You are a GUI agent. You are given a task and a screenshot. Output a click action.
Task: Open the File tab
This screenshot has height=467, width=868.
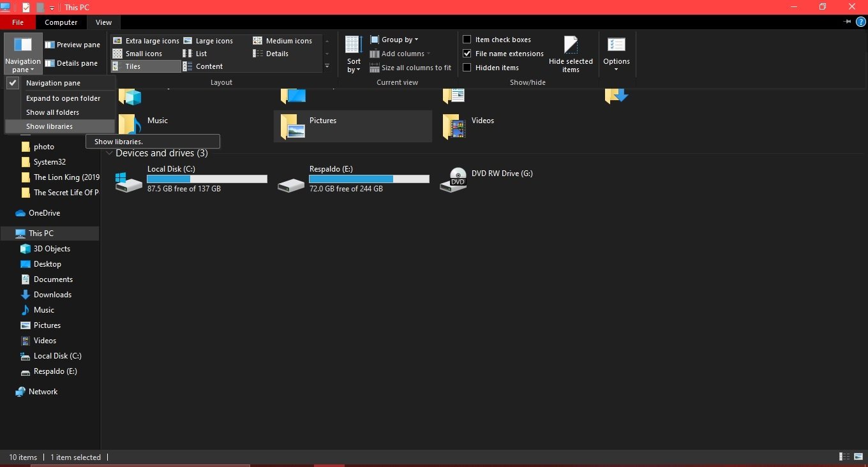18,22
